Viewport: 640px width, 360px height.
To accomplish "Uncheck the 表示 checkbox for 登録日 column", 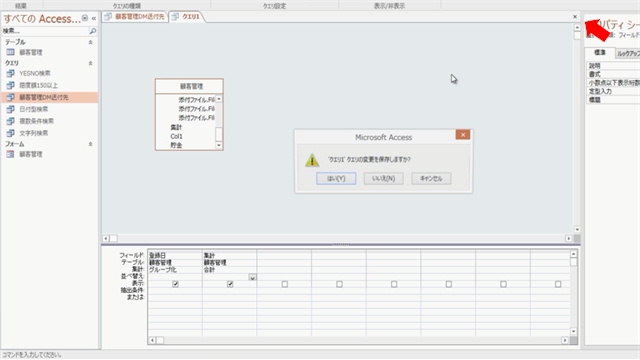I will click(x=176, y=284).
